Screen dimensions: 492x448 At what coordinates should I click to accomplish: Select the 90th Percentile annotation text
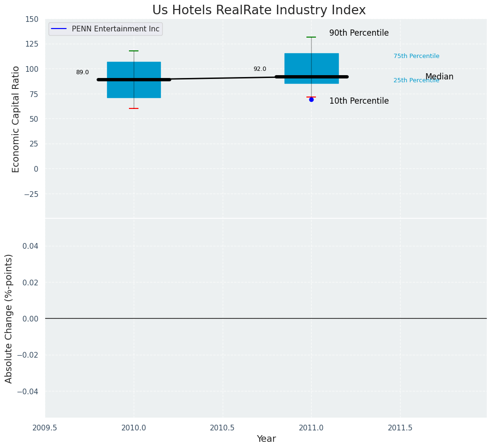359,33
